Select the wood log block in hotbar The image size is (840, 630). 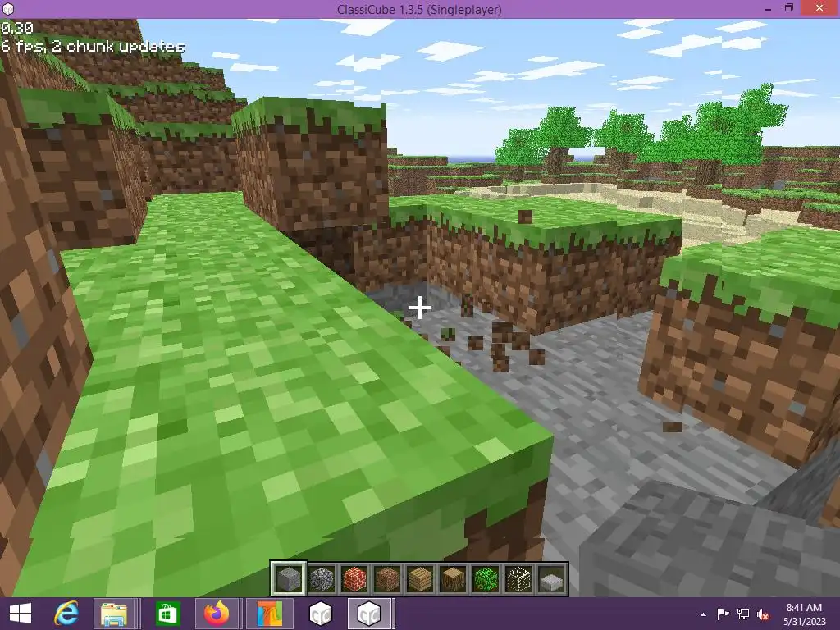click(x=453, y=578)
